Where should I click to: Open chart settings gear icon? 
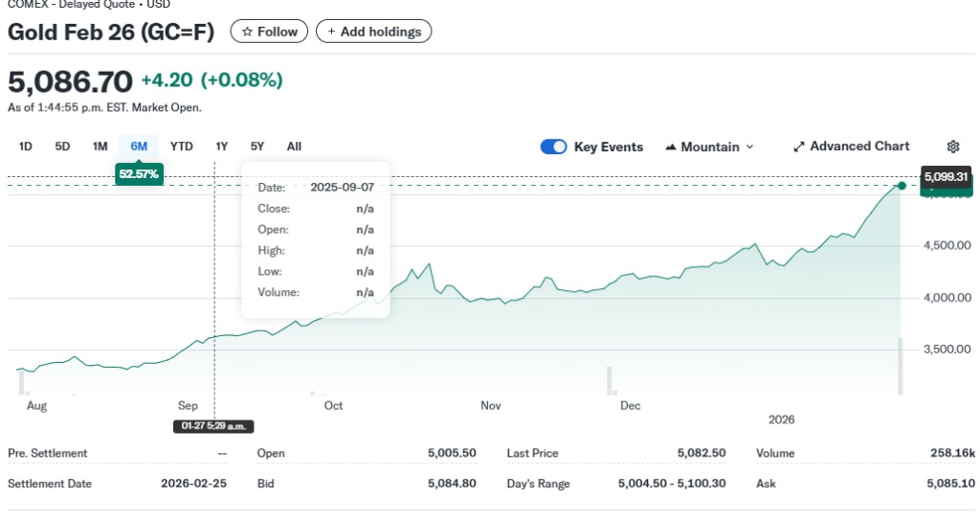click(953, 147)
